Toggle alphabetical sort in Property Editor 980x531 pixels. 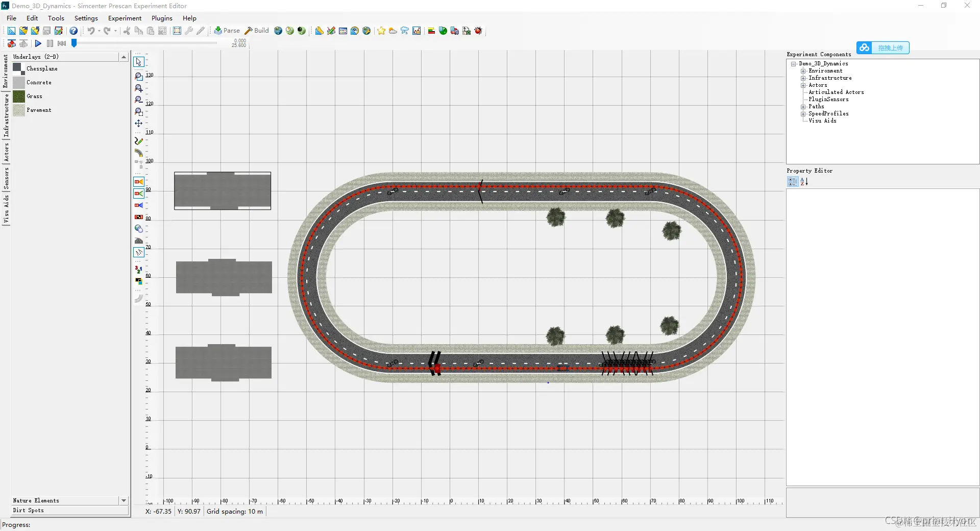coord(804,182)
